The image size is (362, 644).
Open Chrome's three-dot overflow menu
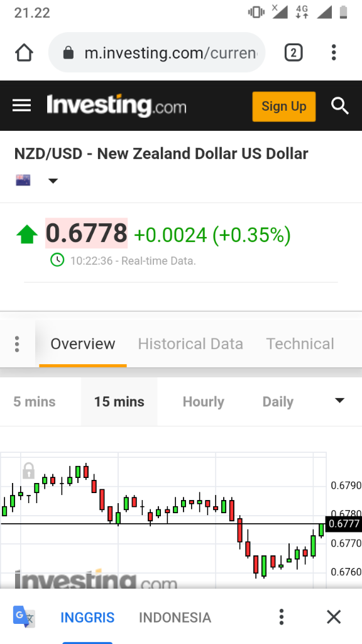click(x=334, y=53)
